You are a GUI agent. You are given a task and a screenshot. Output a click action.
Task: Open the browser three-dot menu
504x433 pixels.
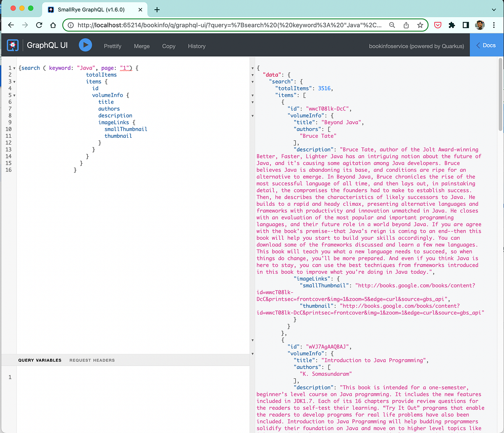[494, 25]
